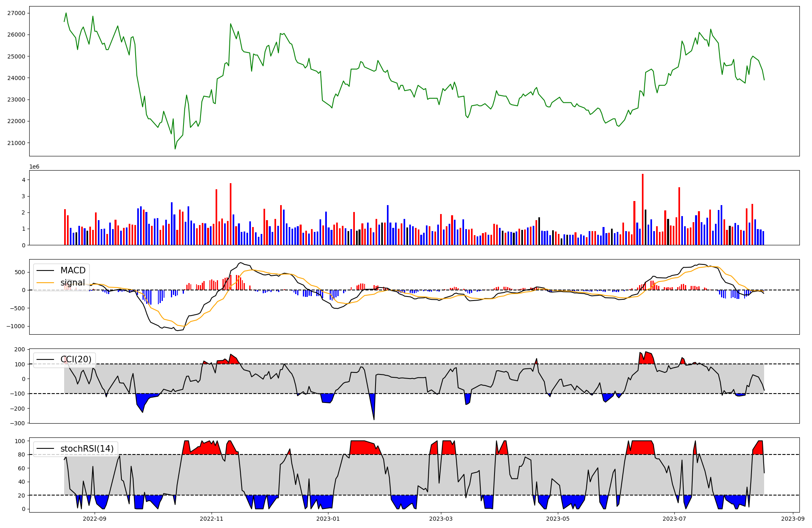Screen dimensions: 812x528
Task: Click the 2023-09 x-axis date label
Action: point(793,519)
